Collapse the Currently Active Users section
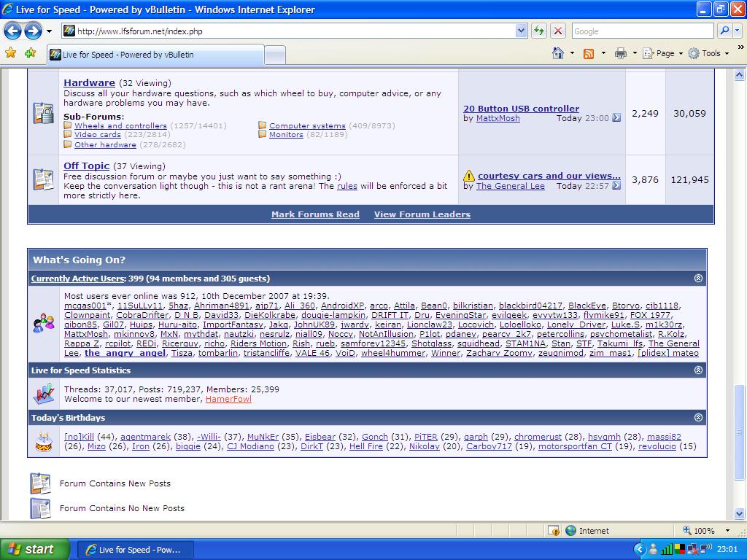747x560 pixels. (x=698, y=278)
